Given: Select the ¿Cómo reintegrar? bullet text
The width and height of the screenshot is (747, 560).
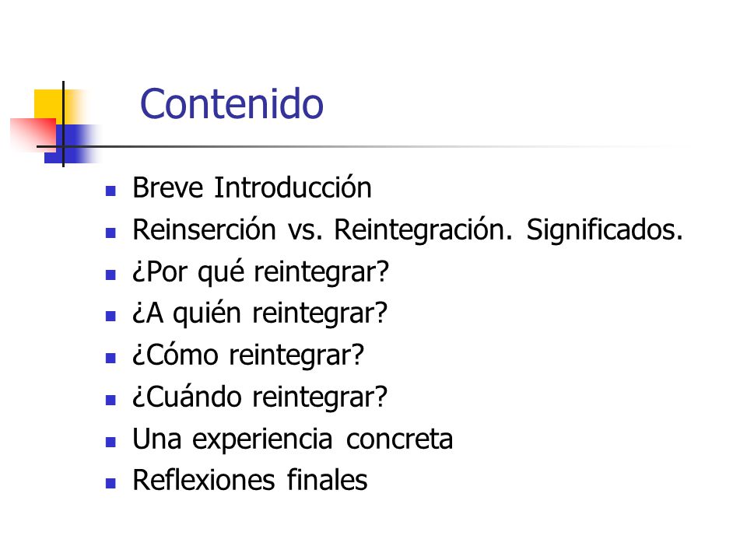Looking at the screenshot, I should [248, 355].
